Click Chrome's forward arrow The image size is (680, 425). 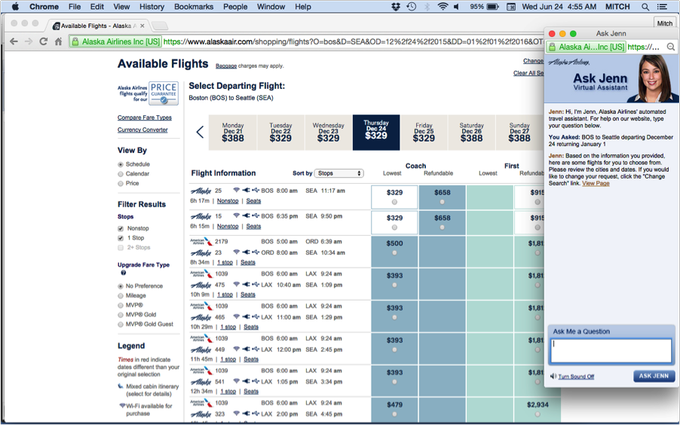click(x=29, y=42)
